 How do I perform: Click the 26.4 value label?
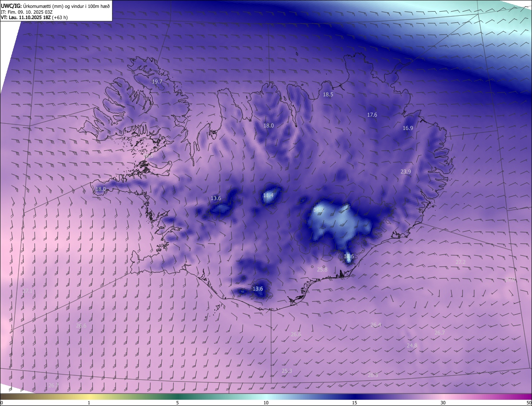click(376, 325)
